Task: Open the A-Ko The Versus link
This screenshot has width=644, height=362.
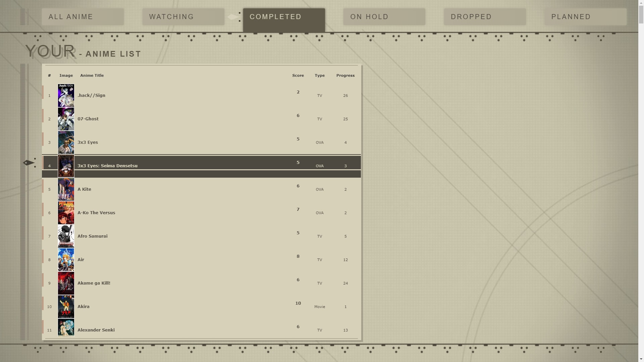Action: [x=96, y=213]
